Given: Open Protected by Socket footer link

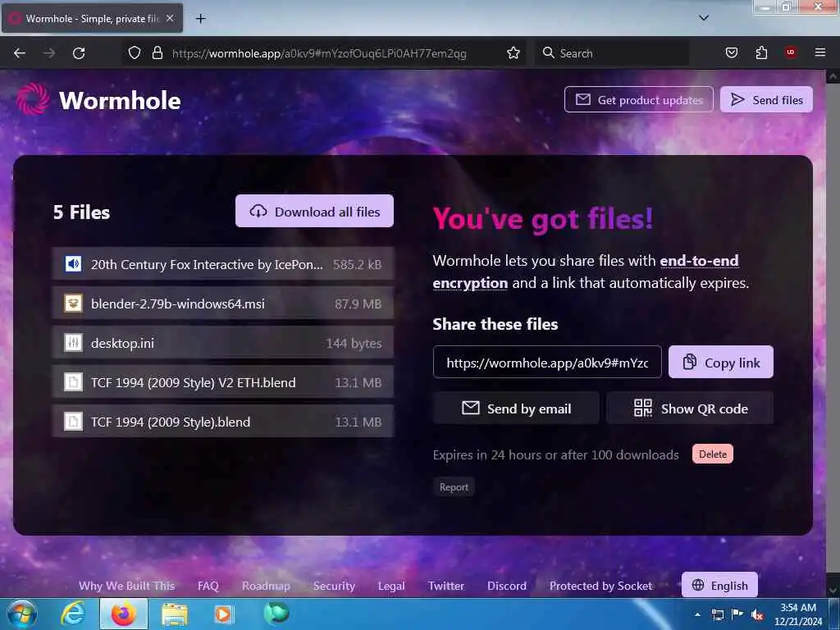Looking at the screenshot, I should pos(601,586).
